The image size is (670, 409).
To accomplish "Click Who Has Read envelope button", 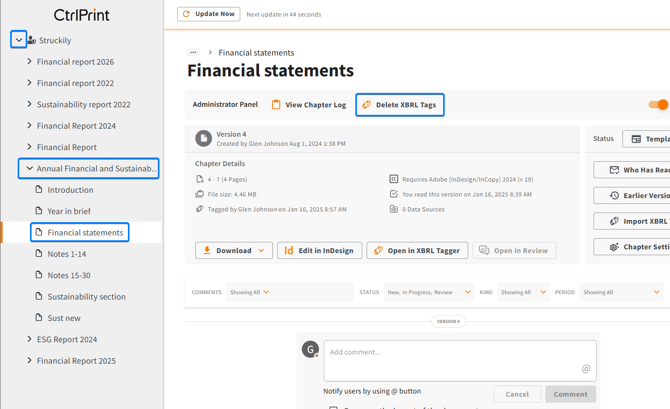I will pyautogui.click(x=633, y=170).
